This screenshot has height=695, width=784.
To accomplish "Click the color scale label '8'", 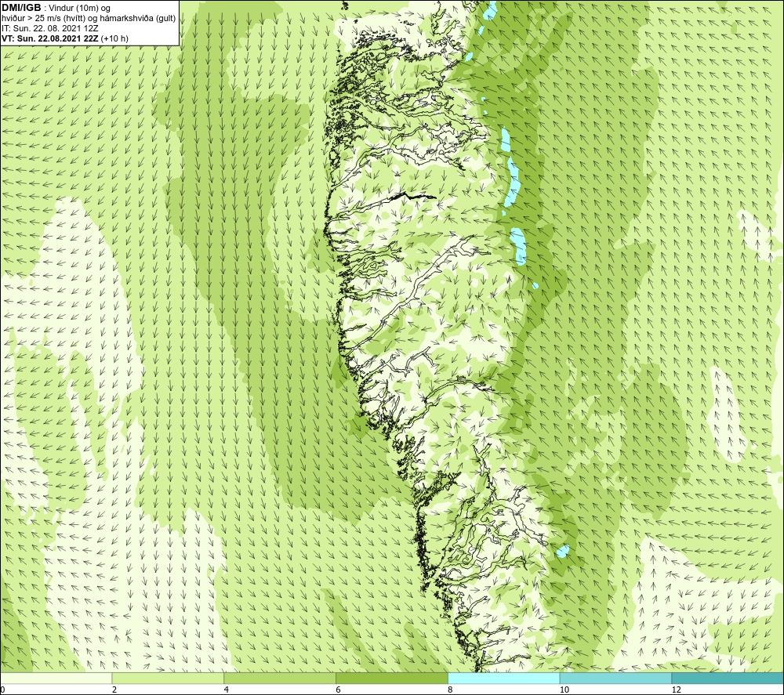I will point(451,690).
